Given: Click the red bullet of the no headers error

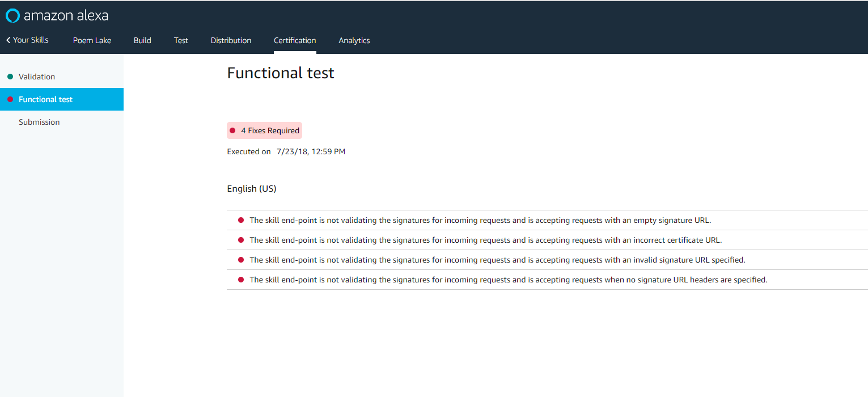Looking at the screenshot, I should tap(241, 280).
